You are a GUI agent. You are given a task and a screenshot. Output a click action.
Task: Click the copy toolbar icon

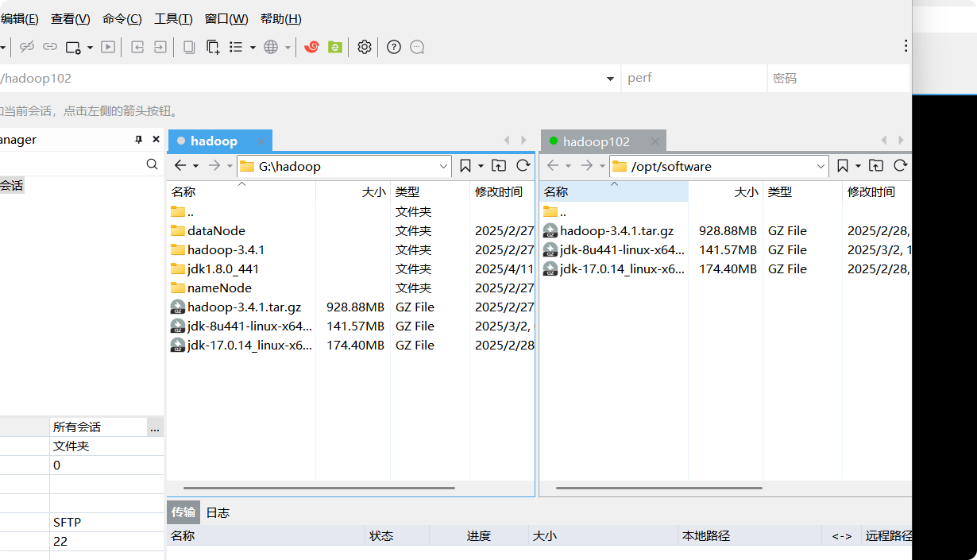189,47
